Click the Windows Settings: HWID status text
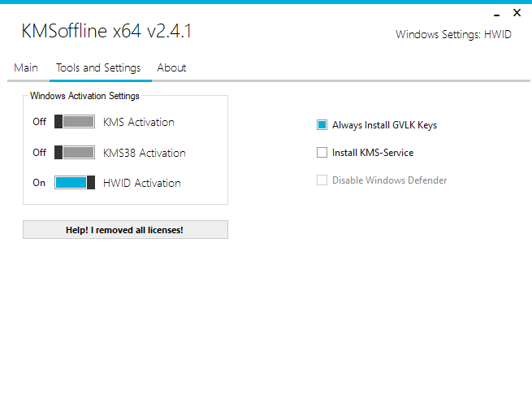 [454, 35]
